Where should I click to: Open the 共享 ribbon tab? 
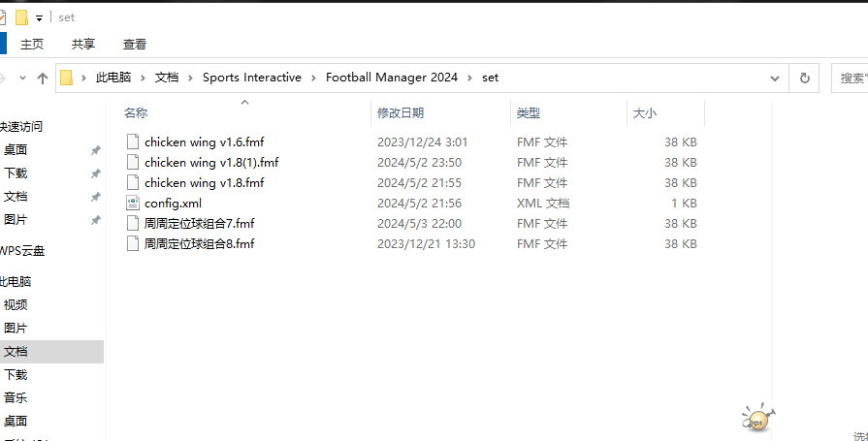83,45
